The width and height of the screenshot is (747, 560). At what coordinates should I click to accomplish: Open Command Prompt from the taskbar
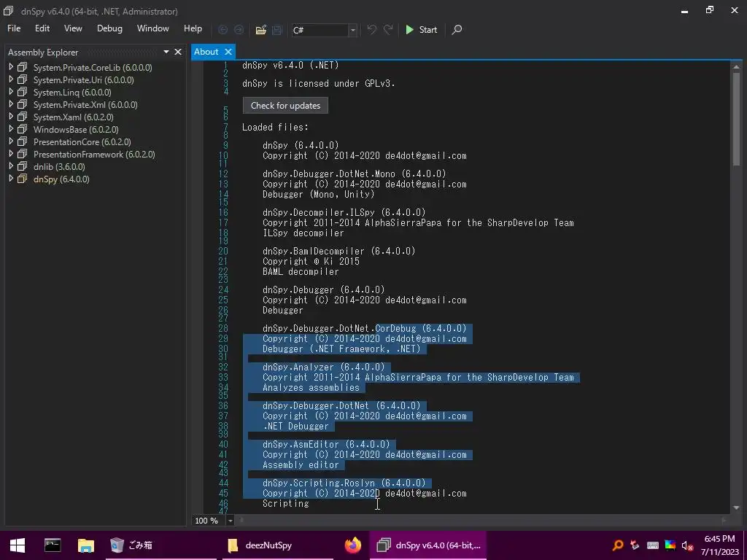[52, 545]
